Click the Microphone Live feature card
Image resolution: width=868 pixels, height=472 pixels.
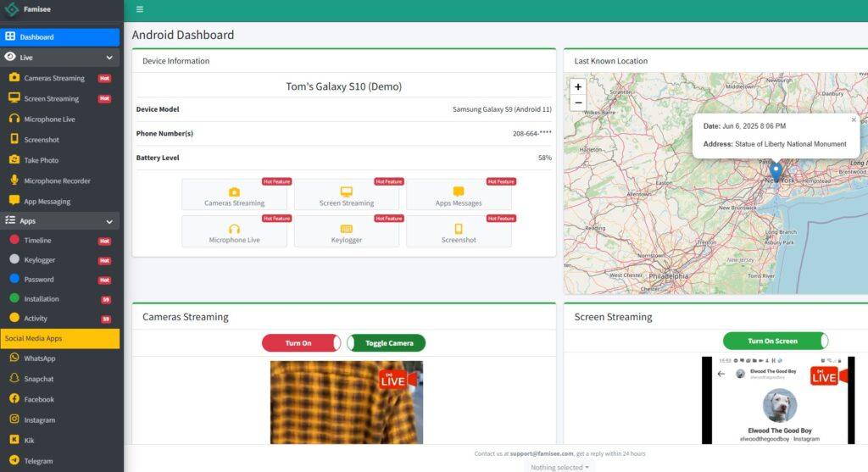[234, 231]
